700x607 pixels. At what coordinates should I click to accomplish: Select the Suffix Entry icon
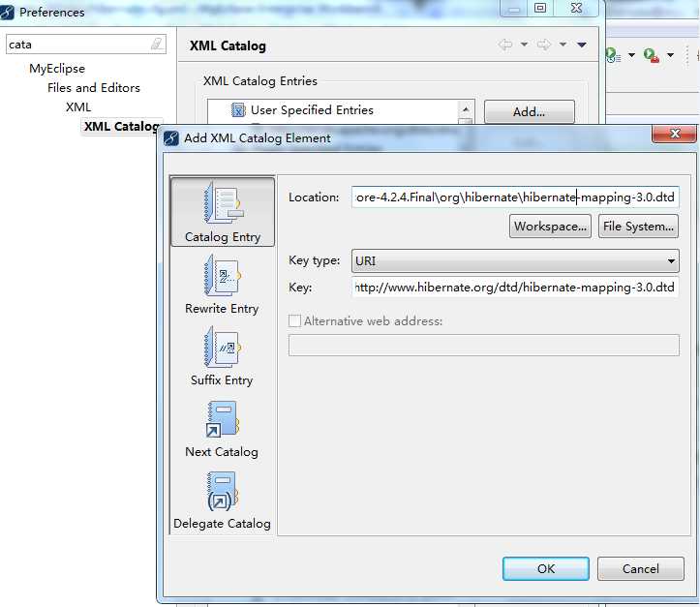pos(223,348)
